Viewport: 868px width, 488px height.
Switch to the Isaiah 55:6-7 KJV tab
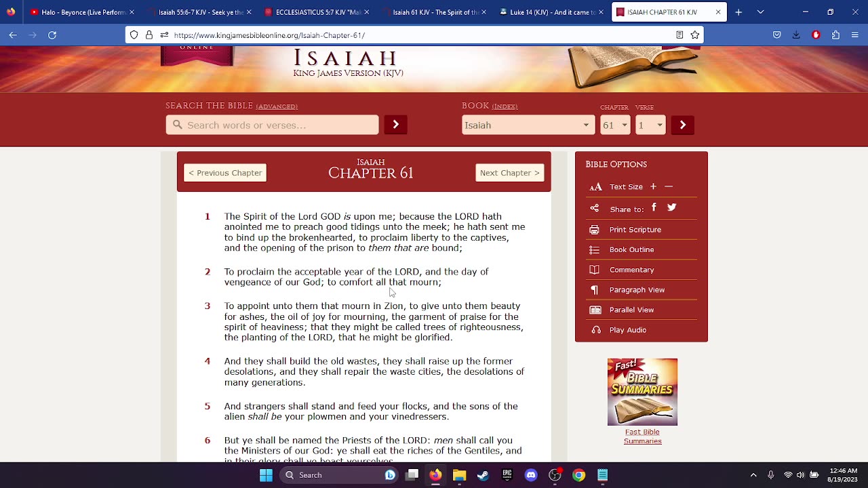click(200, 12)
